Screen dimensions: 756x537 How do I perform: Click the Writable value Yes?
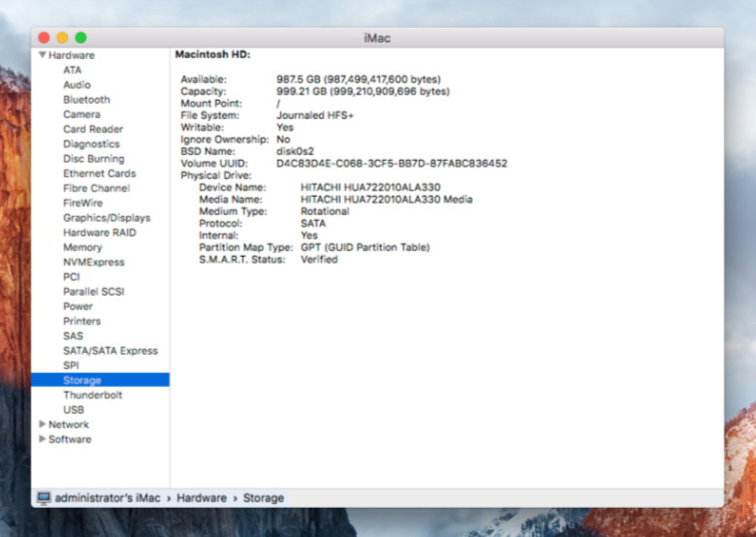[284, 127]
